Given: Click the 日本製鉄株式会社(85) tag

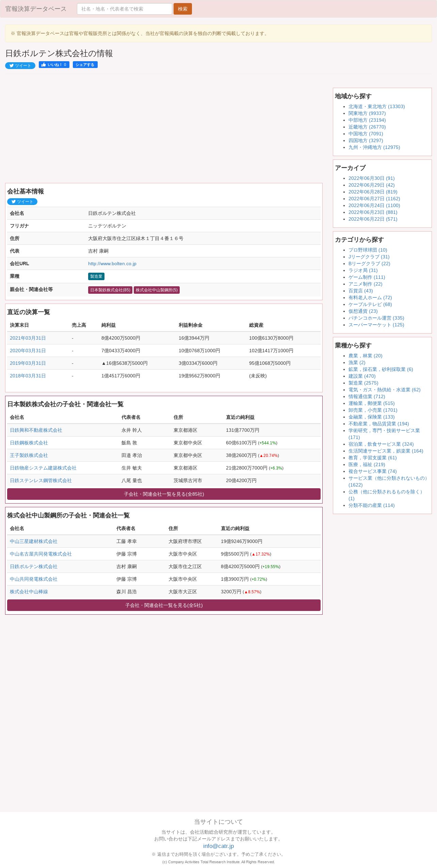Looking at the screenshot, I should (110, 290).
